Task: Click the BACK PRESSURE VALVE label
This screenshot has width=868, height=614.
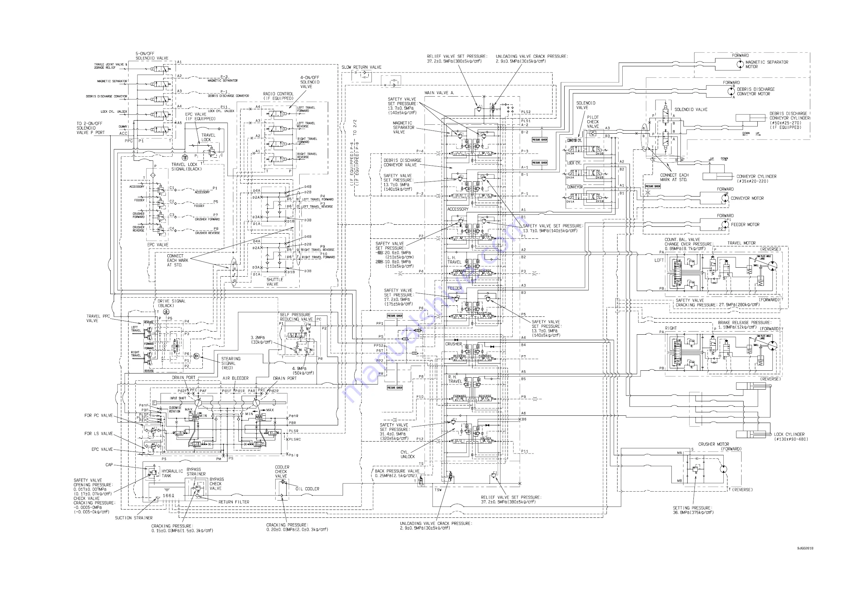Action: (x=397, y=471)
